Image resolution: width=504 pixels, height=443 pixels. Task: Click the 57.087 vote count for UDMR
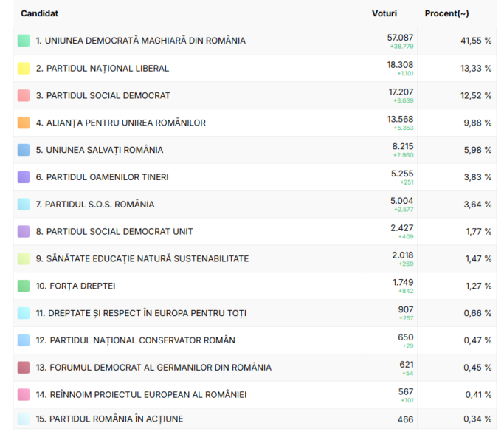point(401,37)
